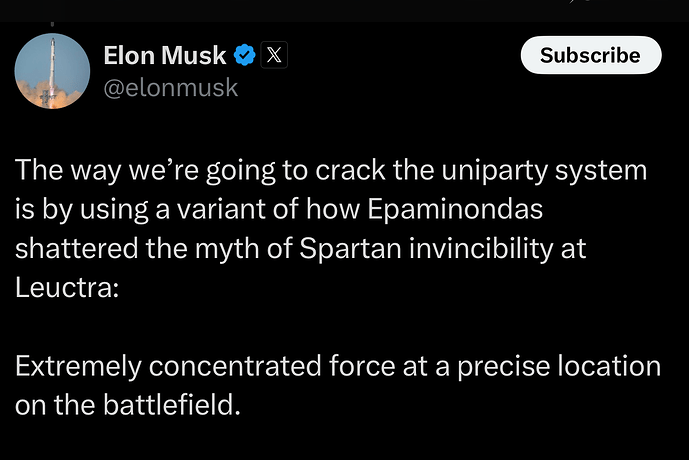Image resolution: width=689 pixels, height=460 pixels.
Task: Click the word 'battlefield.' ending the tweet
Action: click(x=172, y=405)
